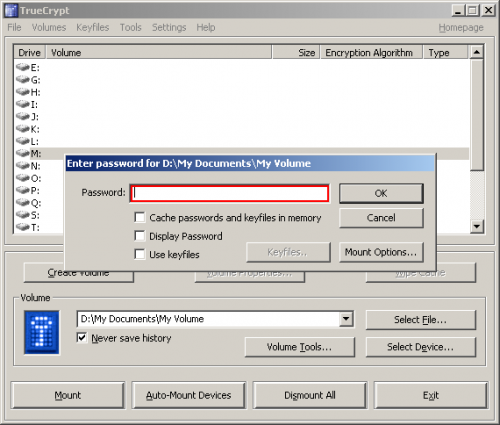Focus the Password input field
The height and width of the screenshot is (425, 500).
230,193
